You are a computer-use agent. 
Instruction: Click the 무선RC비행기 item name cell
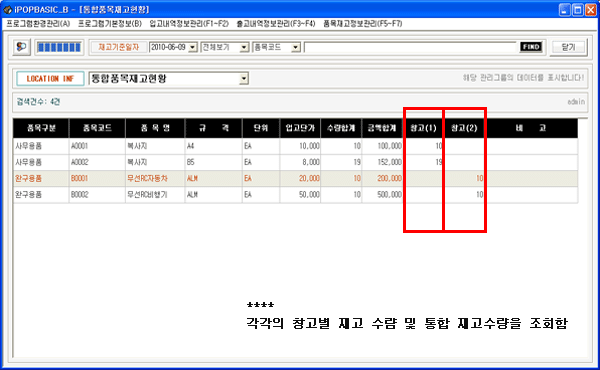pyautogui.click(x=155, y=194)
